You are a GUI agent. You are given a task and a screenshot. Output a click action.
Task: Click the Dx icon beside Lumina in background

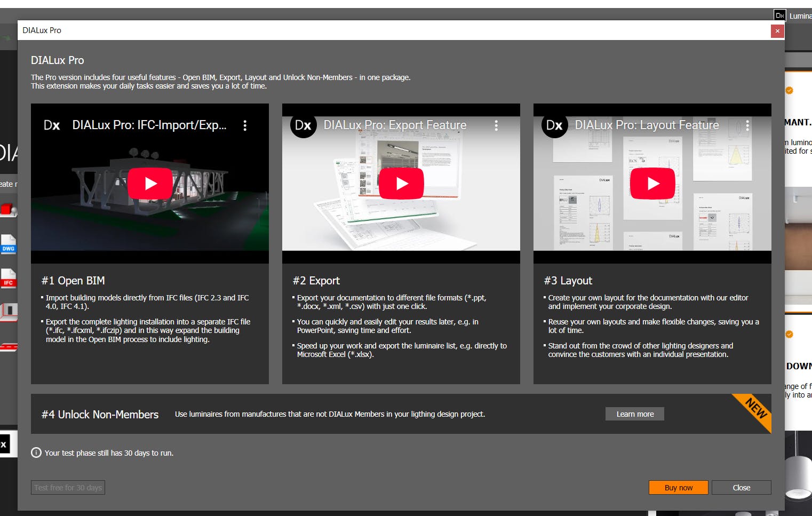coord(779,15)
